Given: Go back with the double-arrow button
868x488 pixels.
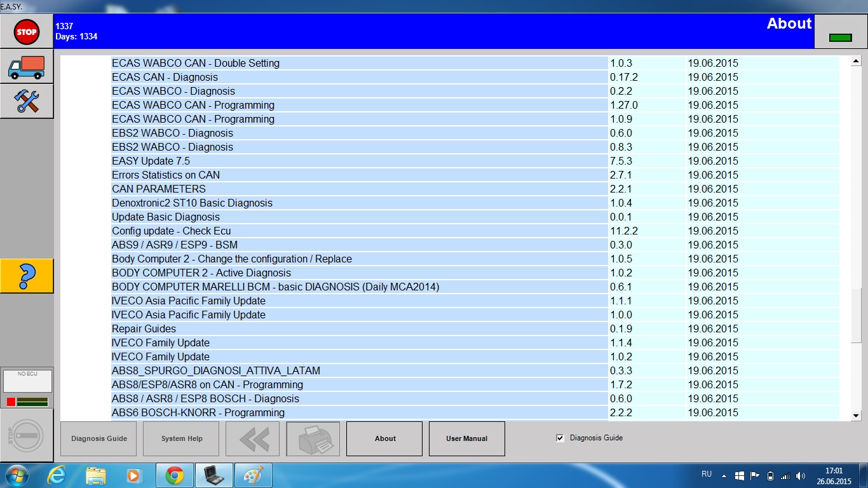Looking at the screenshot, I should click(x=252, y=438).
